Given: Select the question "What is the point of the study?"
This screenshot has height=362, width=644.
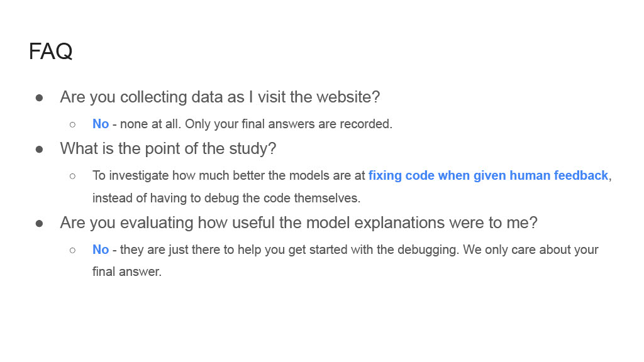Looking at the screenshot, I should tap(168, 149).
